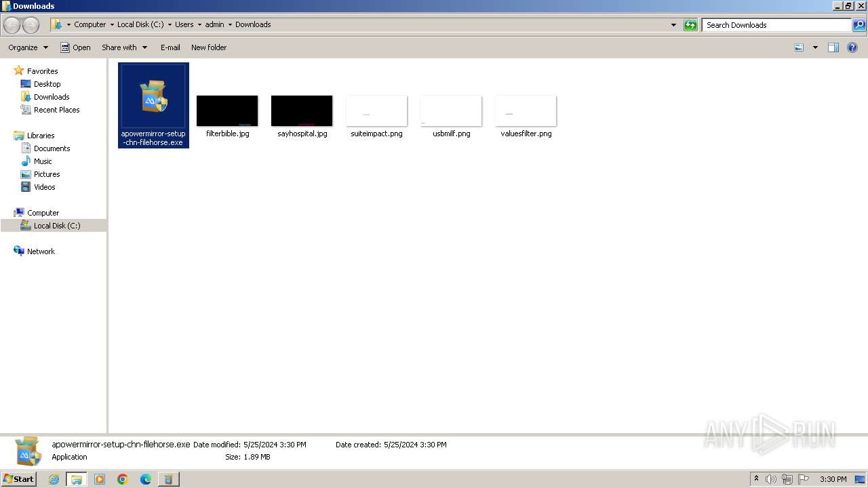
Task: Create a New folder
Action: (x=209, y=47)
